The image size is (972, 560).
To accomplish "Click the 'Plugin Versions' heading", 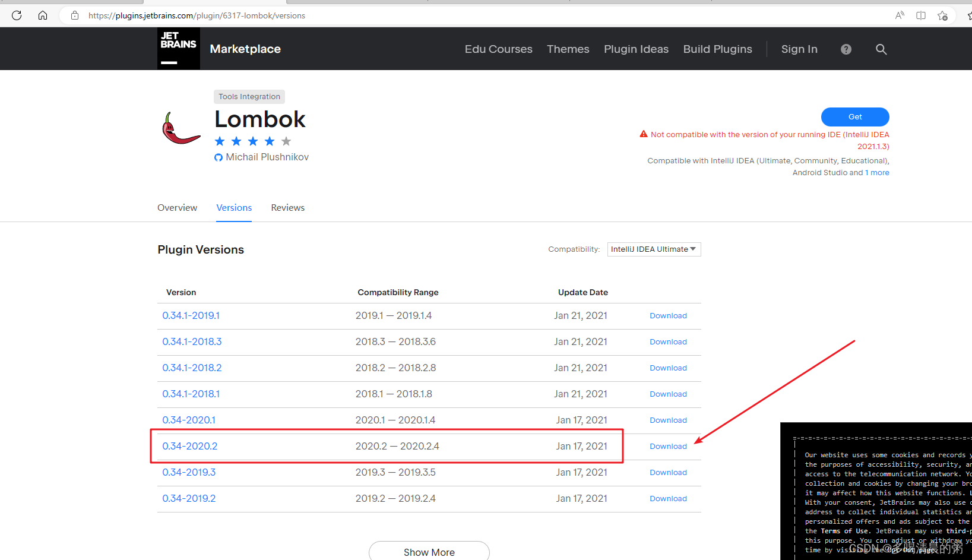I will [201, 250].
